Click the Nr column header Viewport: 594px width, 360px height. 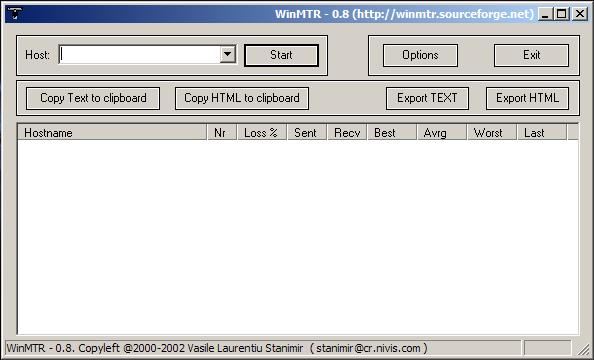(222, 133)
